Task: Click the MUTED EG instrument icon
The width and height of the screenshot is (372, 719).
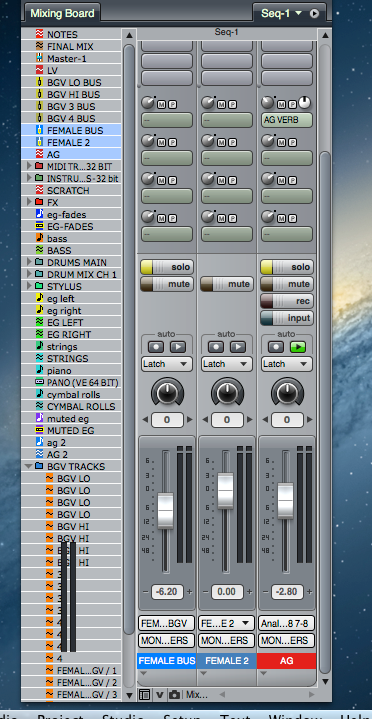Action: click(39, 430)
